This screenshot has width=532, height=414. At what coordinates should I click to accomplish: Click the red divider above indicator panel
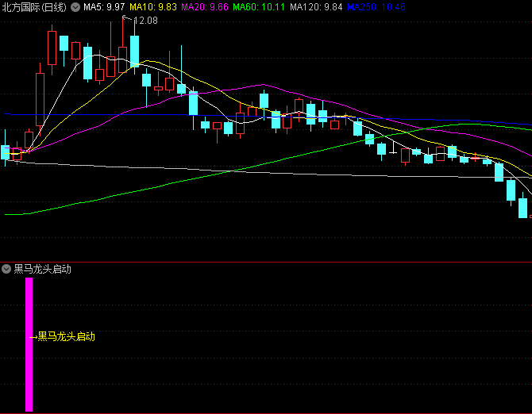coord(266,262)
